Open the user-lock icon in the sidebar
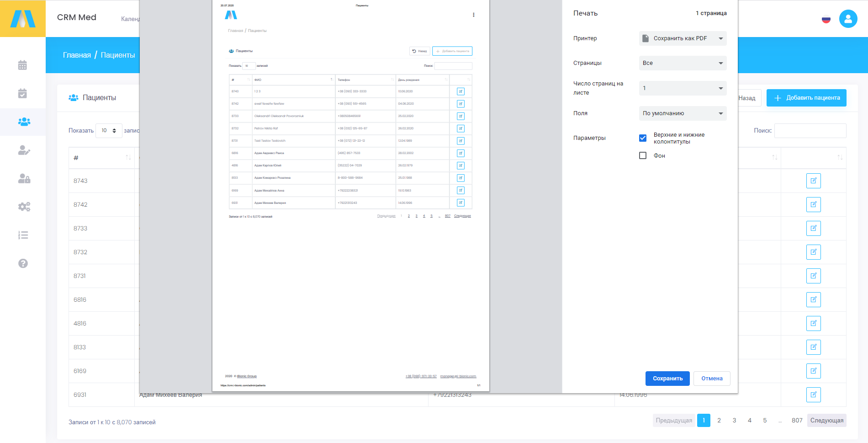Viewport: 868px width, 443px height. [x=24, y=179]
